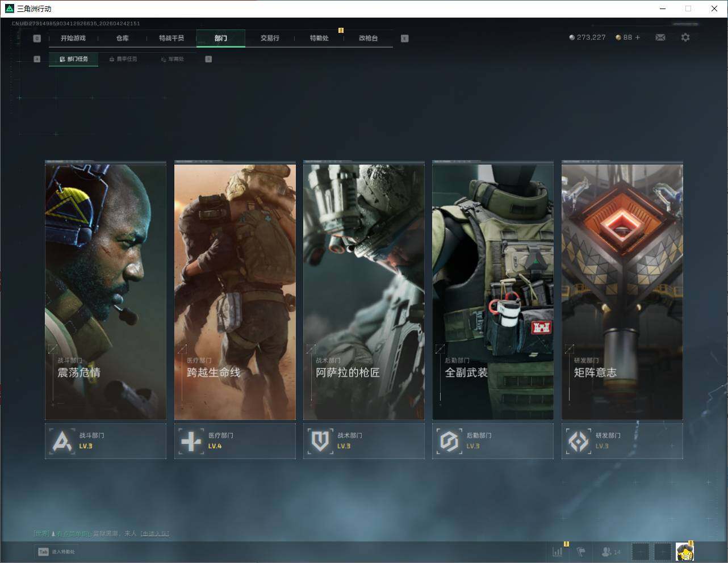Click the 后勤部门 hexagon emblem icon
The width and height of the screenshot is (728, 563).
449,441
